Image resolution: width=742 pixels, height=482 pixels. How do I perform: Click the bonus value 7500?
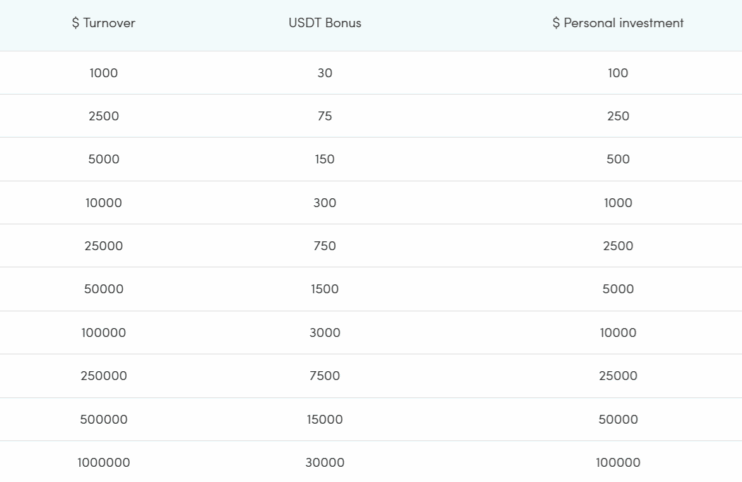(x=325, y=376)
